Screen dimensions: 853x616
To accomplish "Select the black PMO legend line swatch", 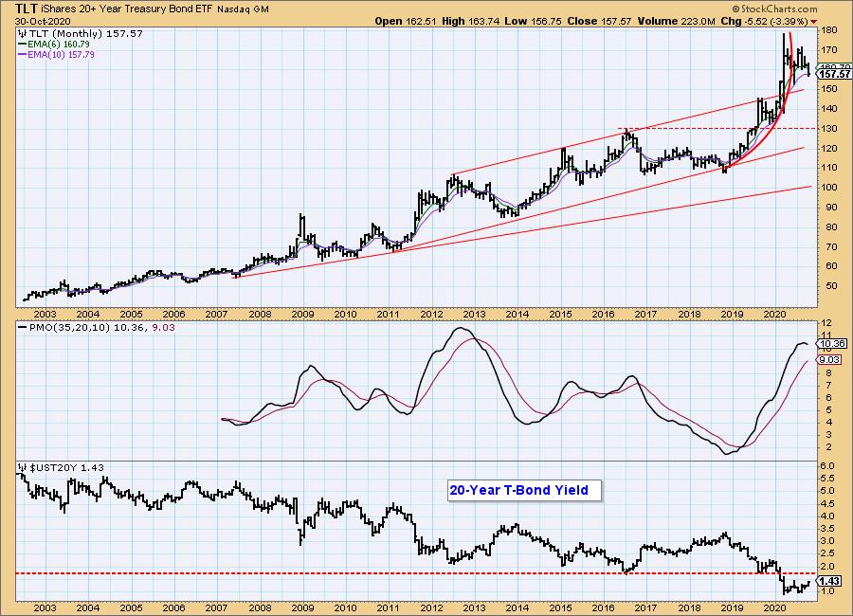I will (x=23, y=328).
